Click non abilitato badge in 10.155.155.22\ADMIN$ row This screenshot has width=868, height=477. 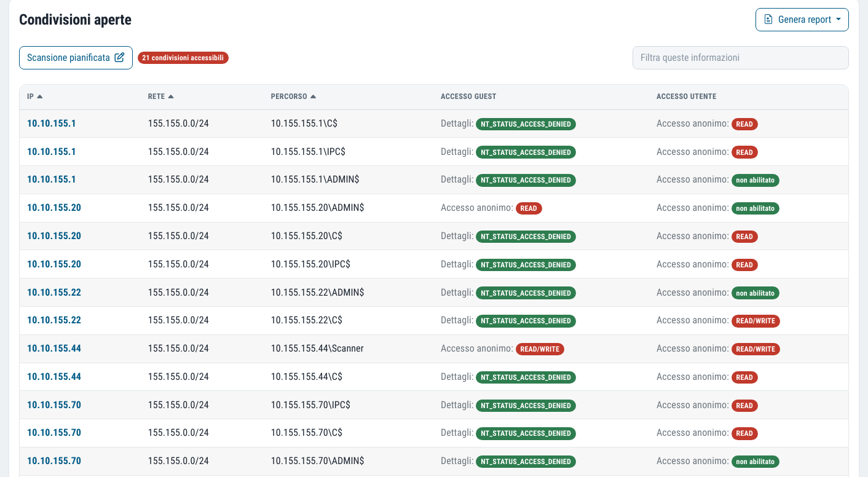tap(756, 293)
